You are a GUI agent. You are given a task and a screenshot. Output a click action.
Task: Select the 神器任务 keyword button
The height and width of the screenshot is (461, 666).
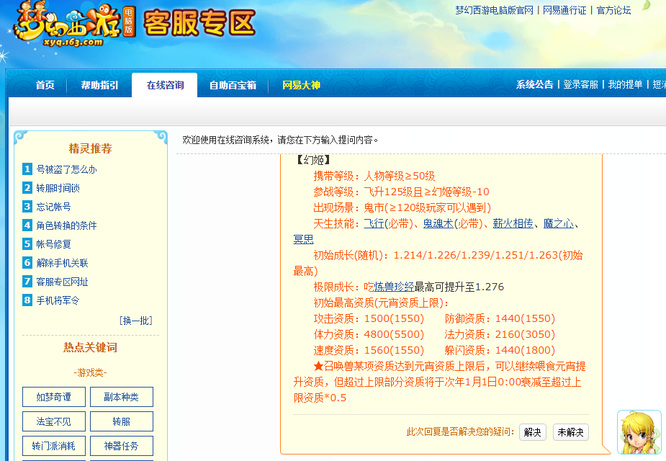point(121,446)
